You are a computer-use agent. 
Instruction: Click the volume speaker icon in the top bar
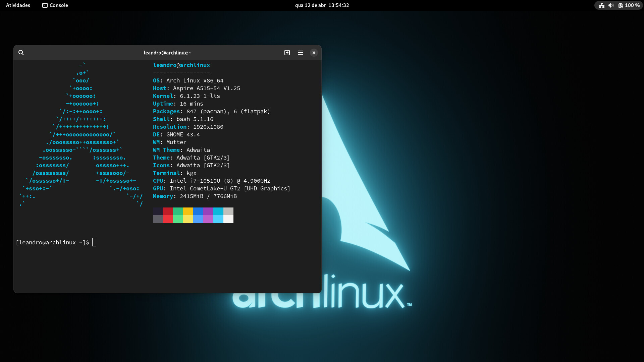pyautogui.click(x=611, y=5)
